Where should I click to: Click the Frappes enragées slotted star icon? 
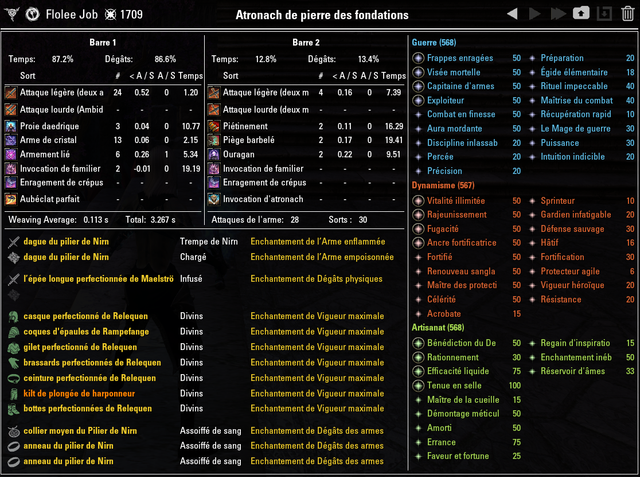[418, 58]
